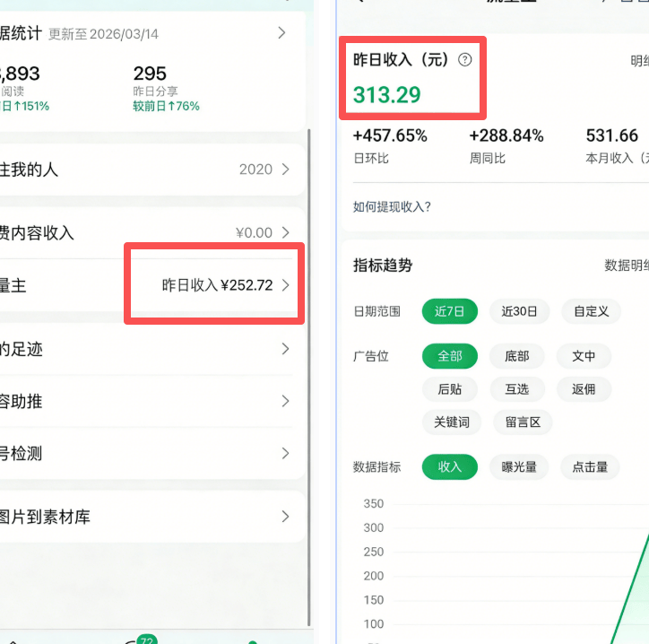The height and width of the screenshot is (644, 649).
Task: Select the 近7日 date range
Action: click(x=450, y=311)
